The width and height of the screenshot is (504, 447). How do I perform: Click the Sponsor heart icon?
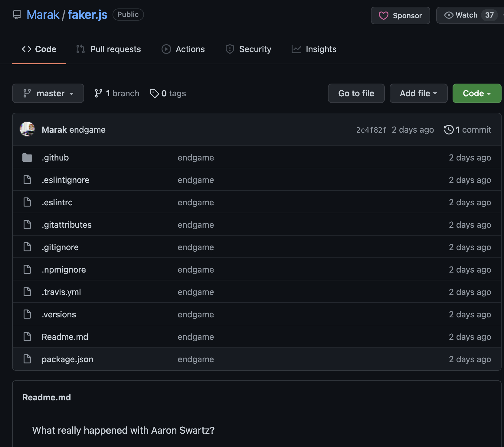tap(384, 15)
